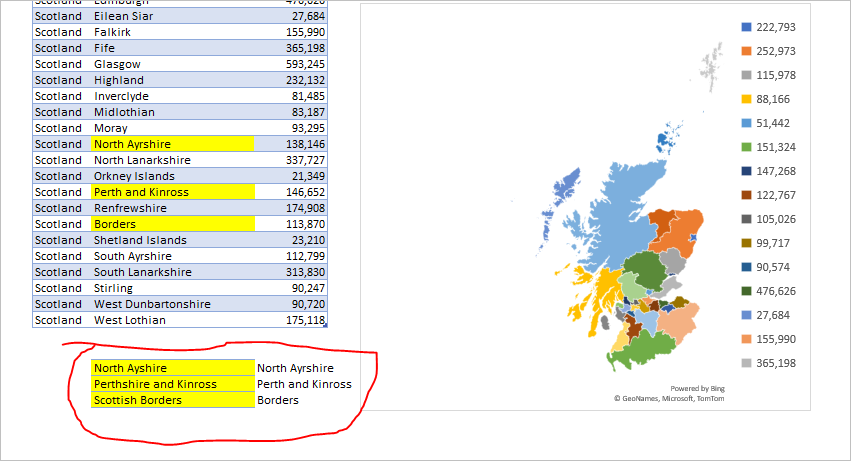
Task: Click the GeoNames, Microsoft, TomTom credit
Action: pyautogui.click(x=669, y=399)
